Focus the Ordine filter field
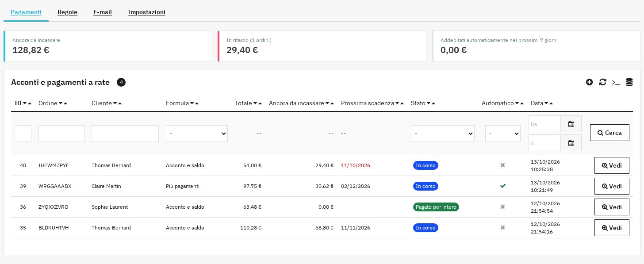Viewport: 644px width, 264px height. pyautogui.click(x=61, y=134)
